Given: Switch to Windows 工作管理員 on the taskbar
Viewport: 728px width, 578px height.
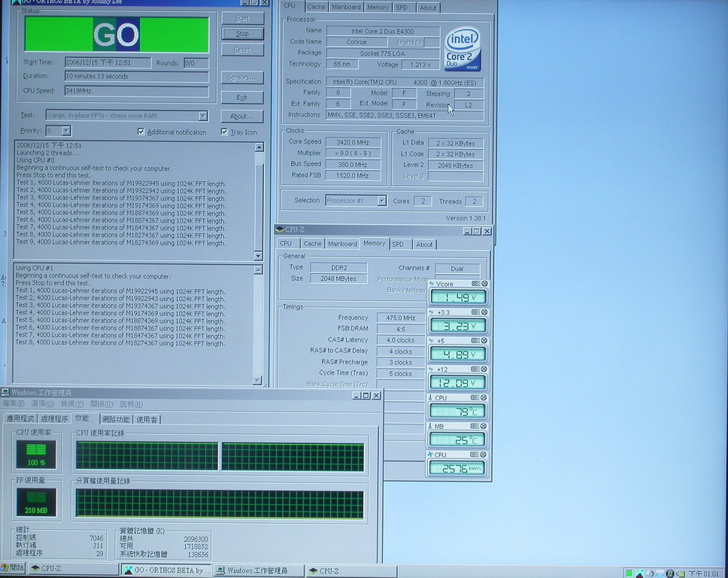Looking at the screenshot, I should click(x=259, y=570).
